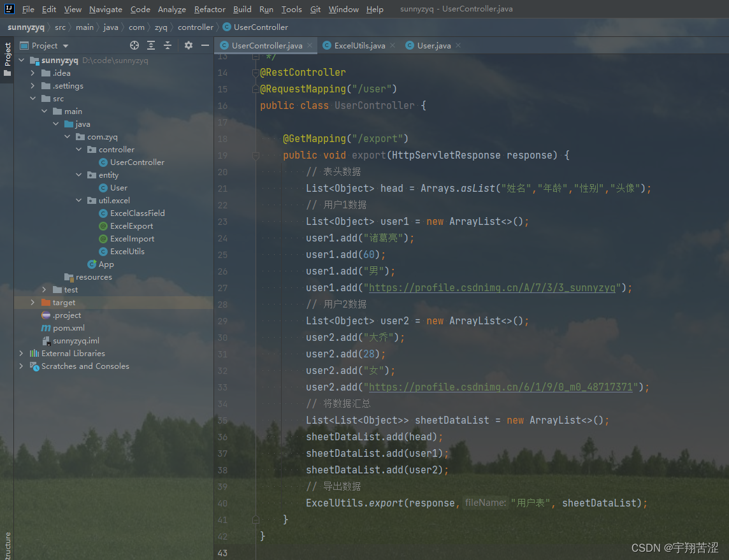The width and height of the screenshot is (729, 560).
Task: Open the Navigate menu
Action: [x=106, y=10]
